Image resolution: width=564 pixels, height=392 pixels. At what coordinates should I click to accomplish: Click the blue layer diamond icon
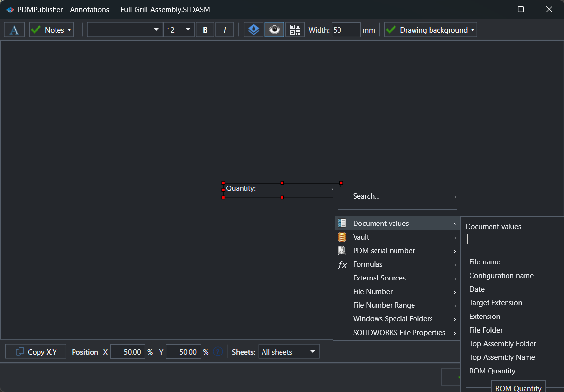254,30
